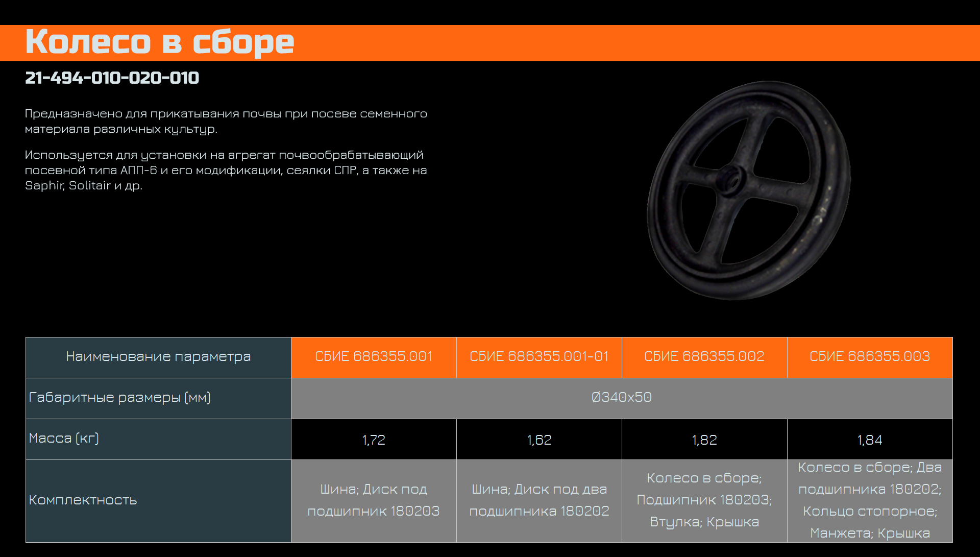
Task: Select column header СБИЕ 686355.001-01
Action: pyautogui.click(x=539, y=356)
